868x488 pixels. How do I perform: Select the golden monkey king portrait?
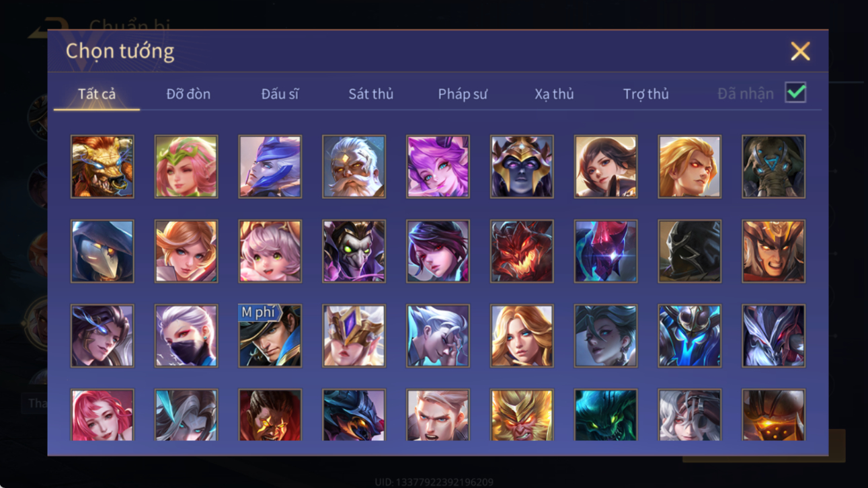click(522, 415)
